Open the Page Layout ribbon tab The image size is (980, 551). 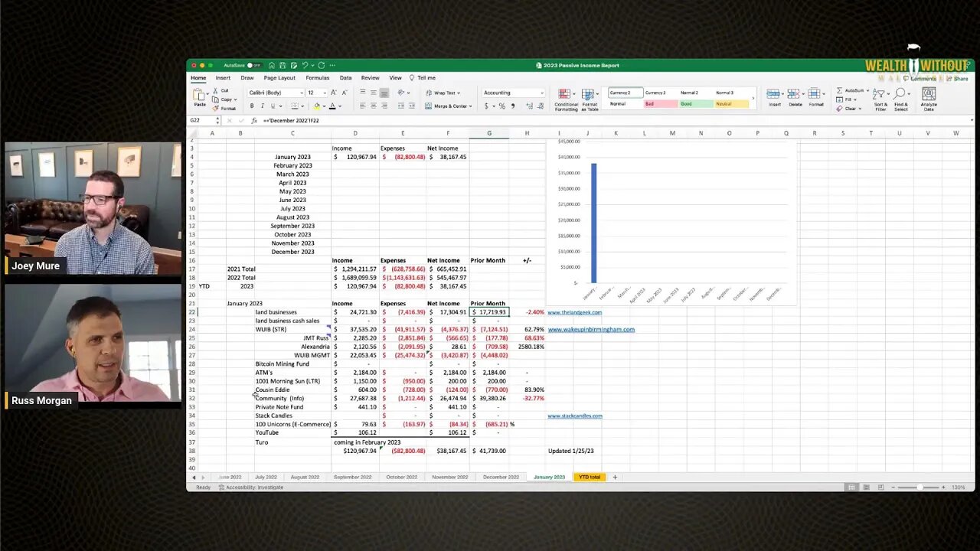[x=279, y=78]
